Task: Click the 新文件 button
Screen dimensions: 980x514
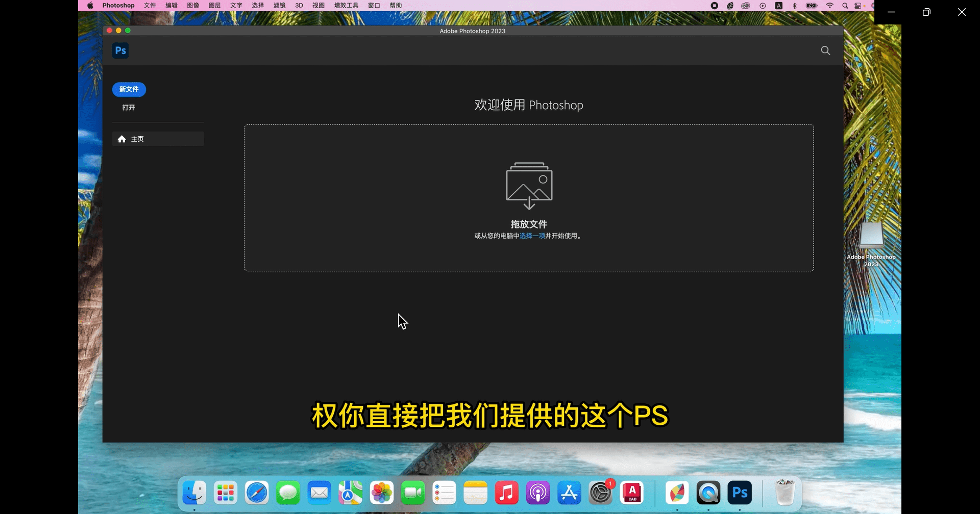Action: coord(129,89)
